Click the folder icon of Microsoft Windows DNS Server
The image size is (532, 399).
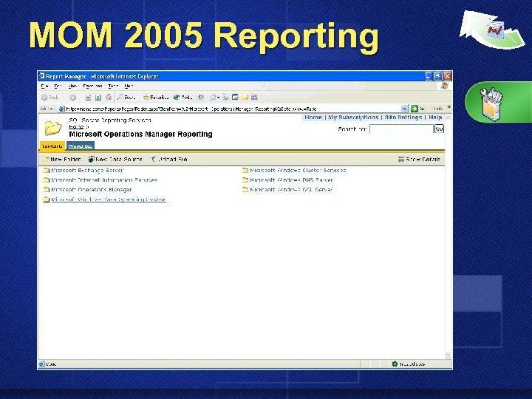coord(245,180)
